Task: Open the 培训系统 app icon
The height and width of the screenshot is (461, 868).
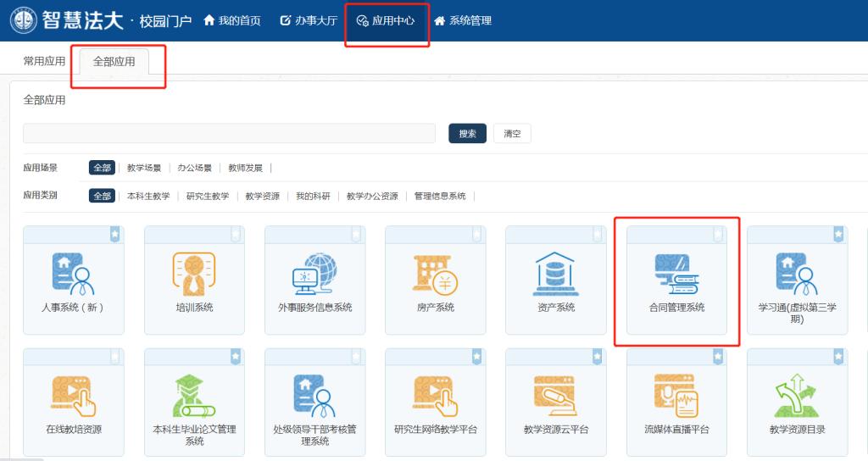Action: 194,273
